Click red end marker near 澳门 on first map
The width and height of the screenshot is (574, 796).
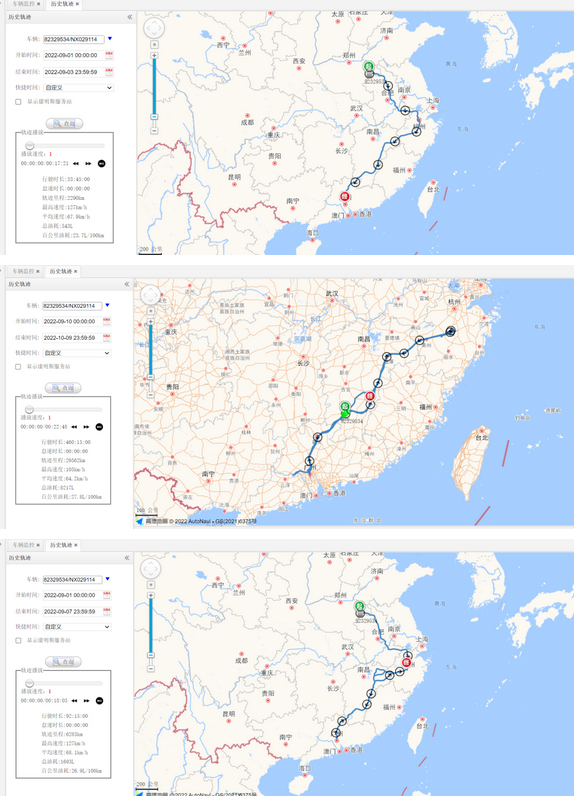coord(345,196)
